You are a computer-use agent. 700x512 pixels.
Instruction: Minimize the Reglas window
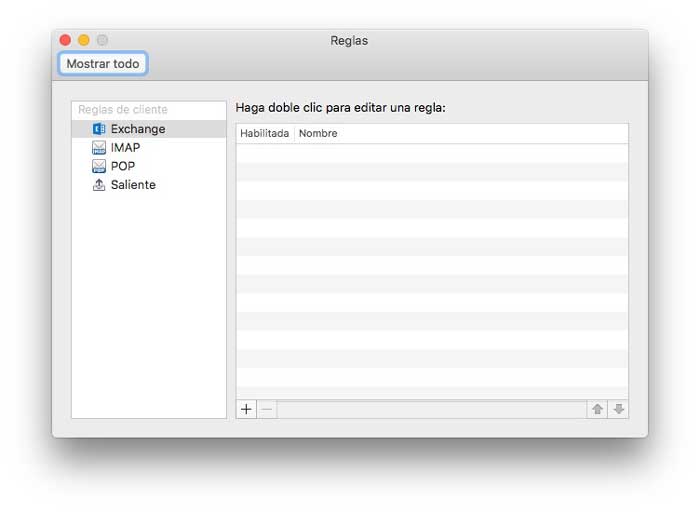tap(84, 40)
